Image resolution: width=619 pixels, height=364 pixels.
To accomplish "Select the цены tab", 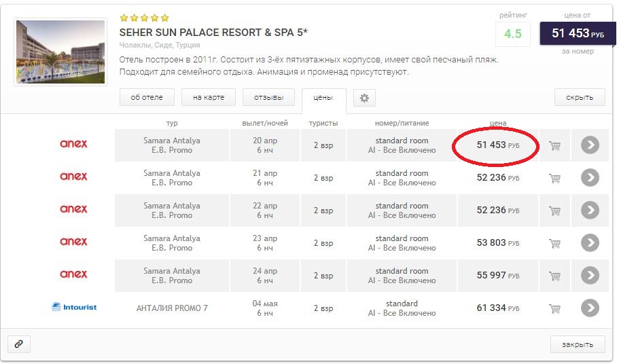I will pyautogui.click(x=323, y=98).
